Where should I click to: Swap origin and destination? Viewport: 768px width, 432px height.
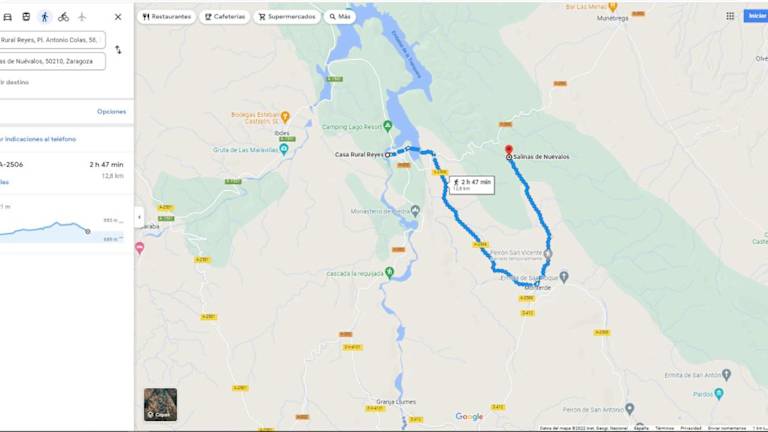(x=118, y=49)
